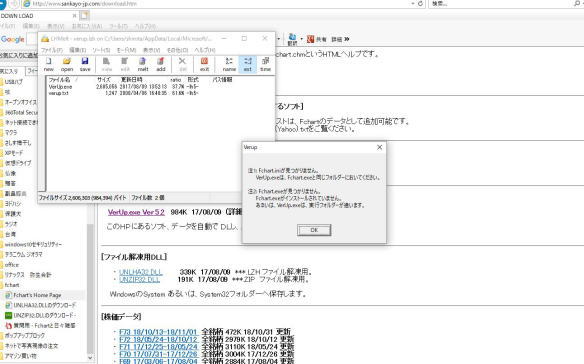The width and height of the screenshot is (584, 364).
Task: Click the save icon in LHMelt toolbar
Action: [x=85, y=64]
